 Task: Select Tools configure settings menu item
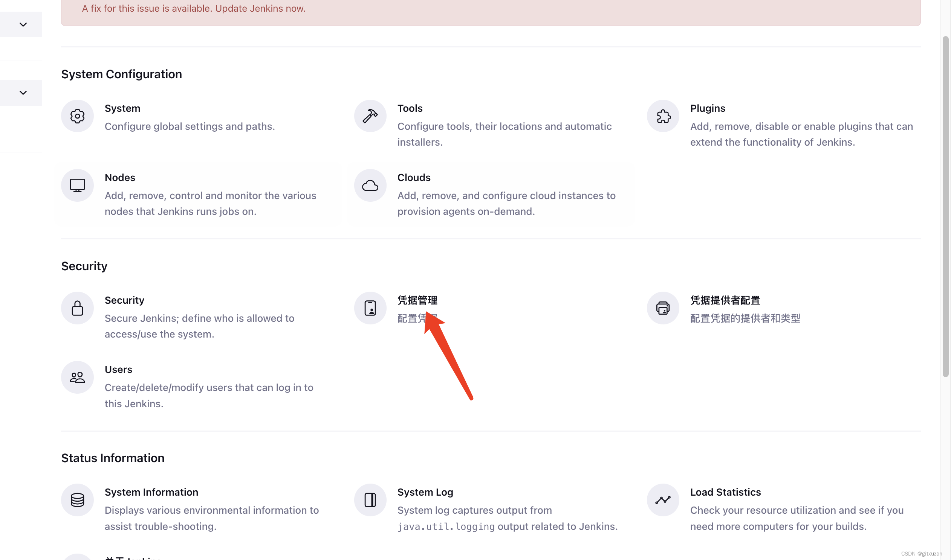(410, 108)
